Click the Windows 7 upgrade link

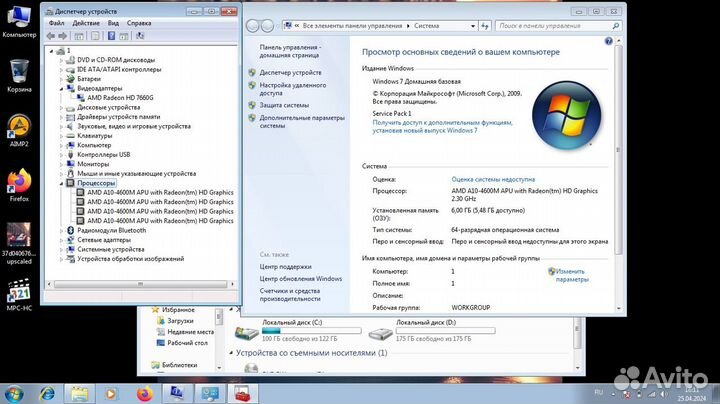click(x=442, y=127)
